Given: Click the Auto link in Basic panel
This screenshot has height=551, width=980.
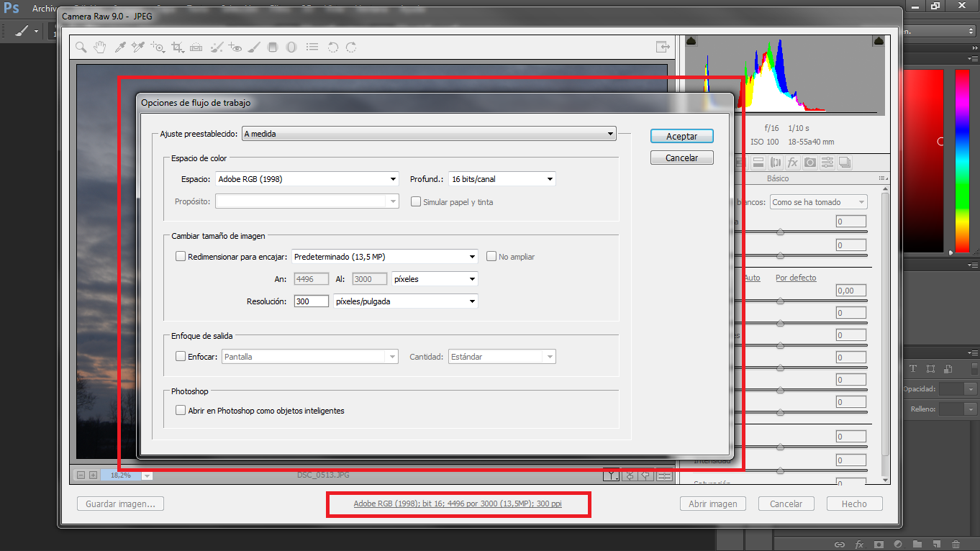Looking at the screenshot, I should (x=752, y=278).
